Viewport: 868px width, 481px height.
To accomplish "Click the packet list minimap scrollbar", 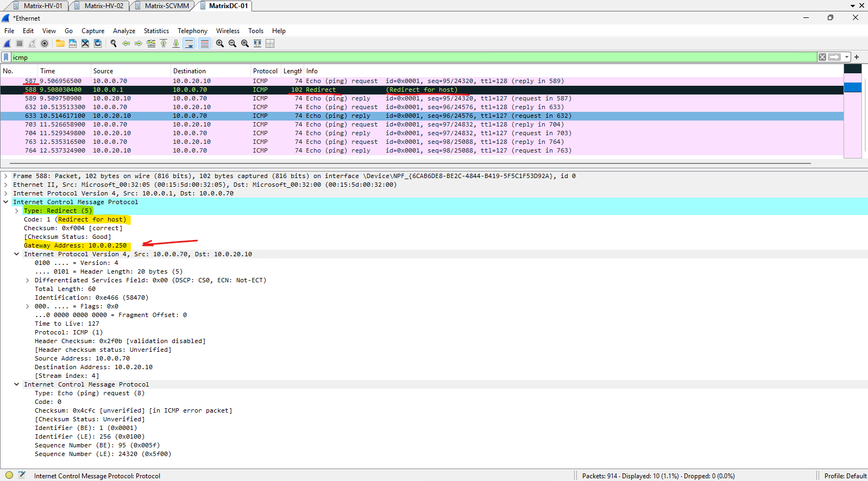I will (853, 111).
